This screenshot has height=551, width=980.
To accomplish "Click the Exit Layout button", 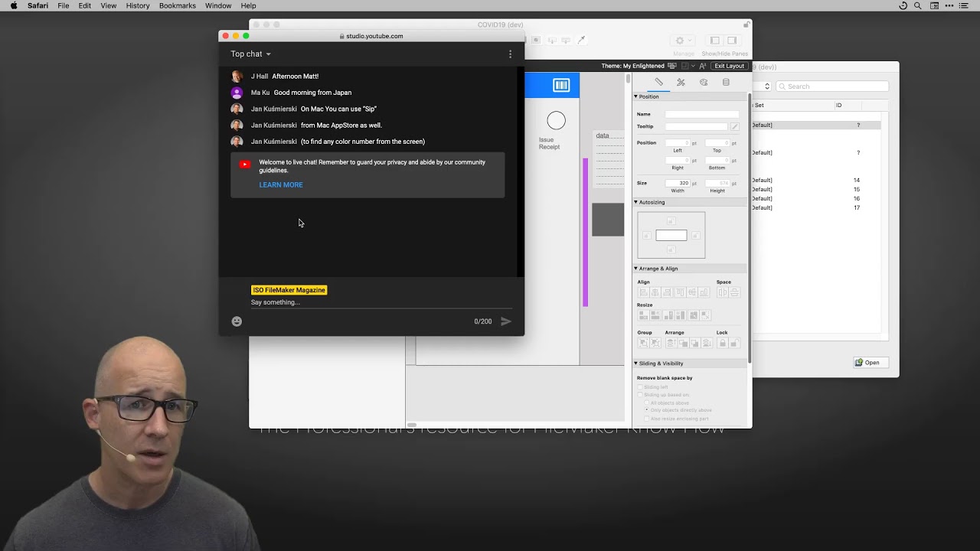I will pyautogui.click(x=730, y=66).
